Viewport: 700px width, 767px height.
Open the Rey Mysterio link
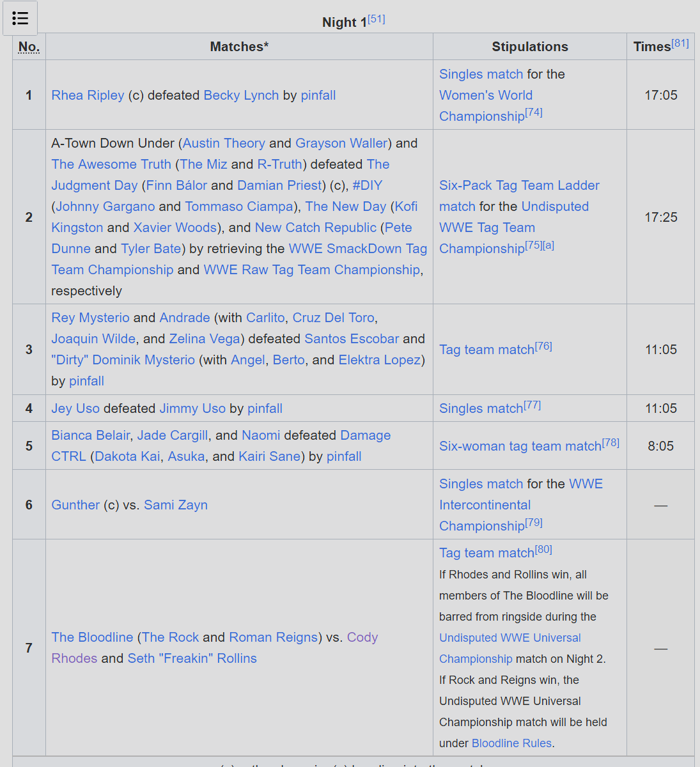point(90,318)
